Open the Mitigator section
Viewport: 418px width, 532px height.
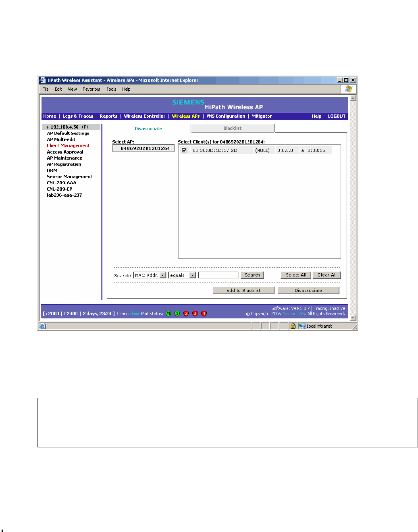(262, 116)
